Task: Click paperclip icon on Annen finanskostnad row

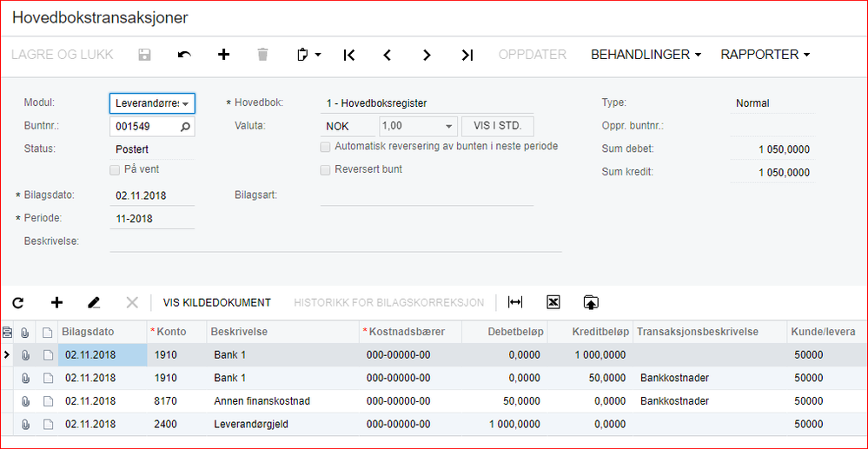Action: [25, 401]
